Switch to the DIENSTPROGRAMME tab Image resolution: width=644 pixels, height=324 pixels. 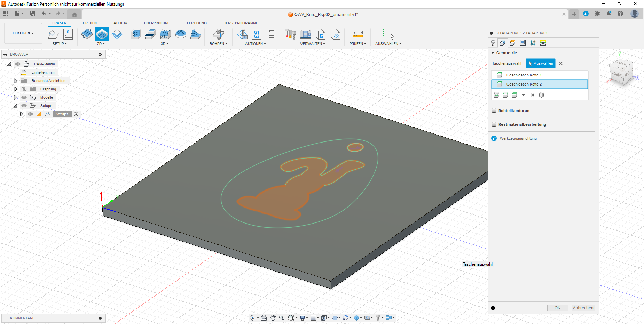coord(240,23)
